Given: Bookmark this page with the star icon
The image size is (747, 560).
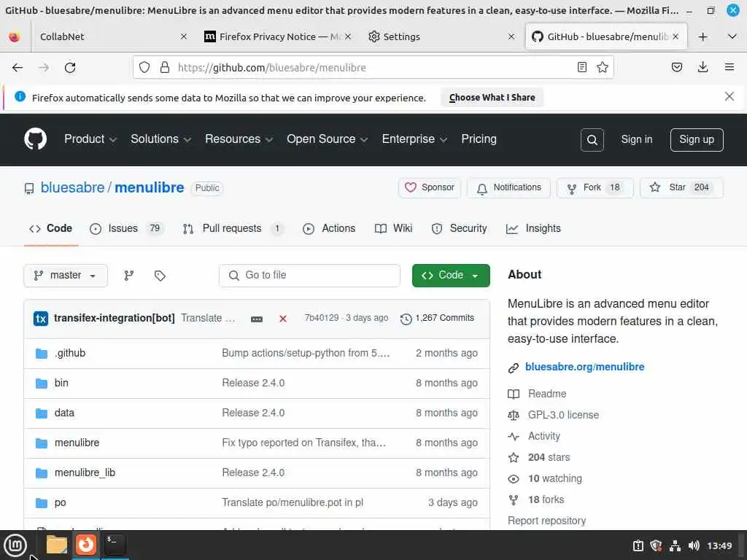Looking at the screenshot, I should [602, 67].
